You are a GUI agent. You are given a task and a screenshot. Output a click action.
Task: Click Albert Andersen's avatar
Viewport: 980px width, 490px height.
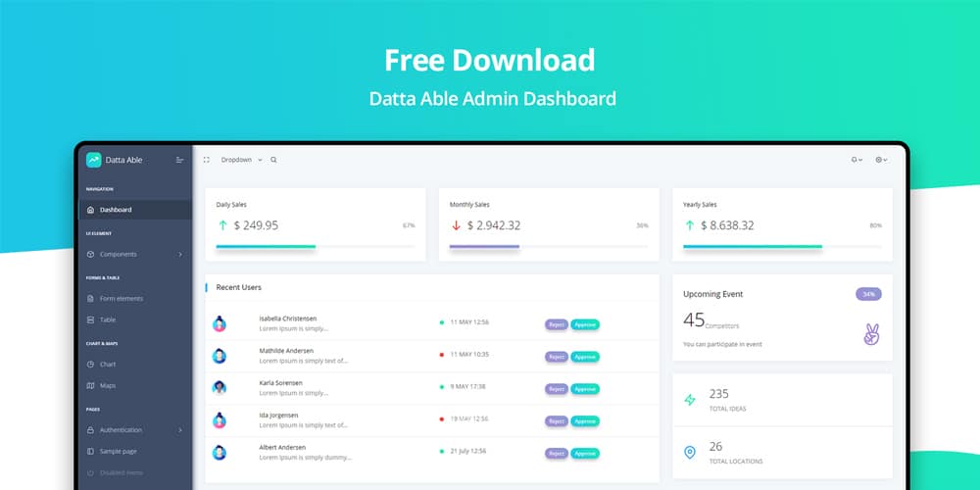point(220,453)
